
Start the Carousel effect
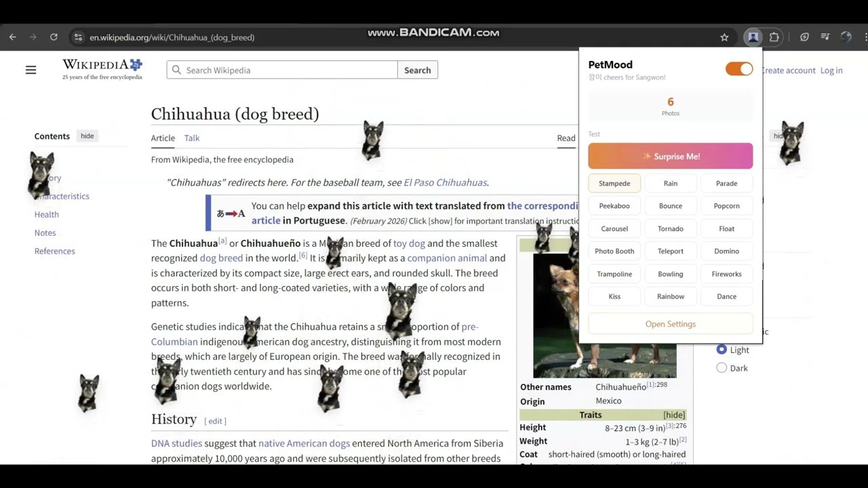coord(614,228)
